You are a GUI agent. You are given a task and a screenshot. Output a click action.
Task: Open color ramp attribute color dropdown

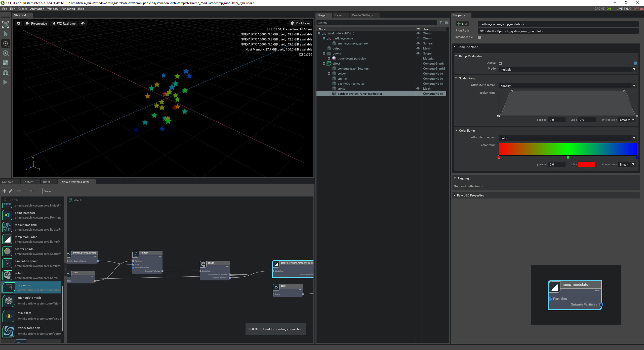tap(568, 138)
